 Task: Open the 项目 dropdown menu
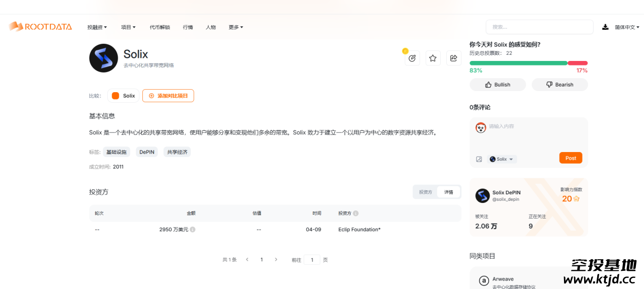coord(128,27)
